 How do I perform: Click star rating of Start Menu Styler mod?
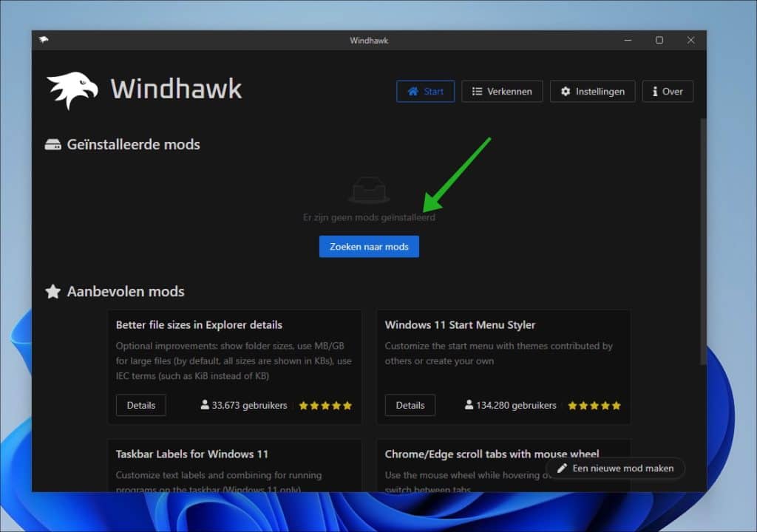click(594, 406)
